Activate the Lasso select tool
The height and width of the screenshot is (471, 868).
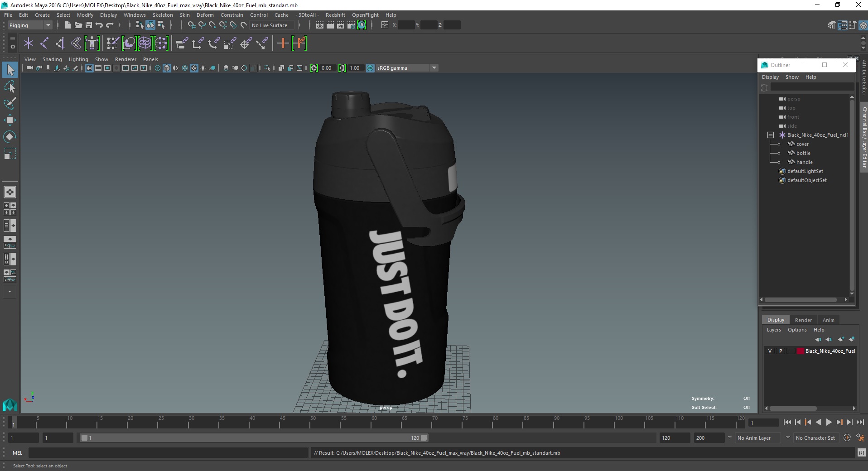pos(10,87)
